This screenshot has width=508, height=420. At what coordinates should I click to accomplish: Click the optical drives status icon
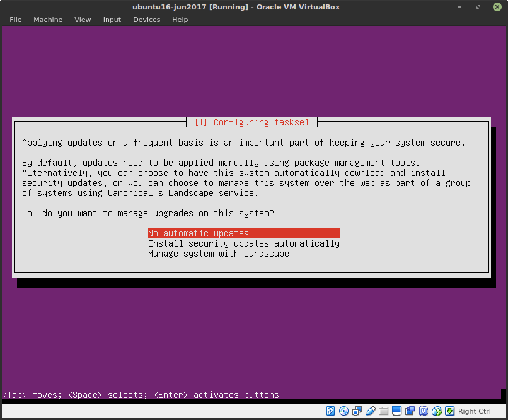pos(343,411)
